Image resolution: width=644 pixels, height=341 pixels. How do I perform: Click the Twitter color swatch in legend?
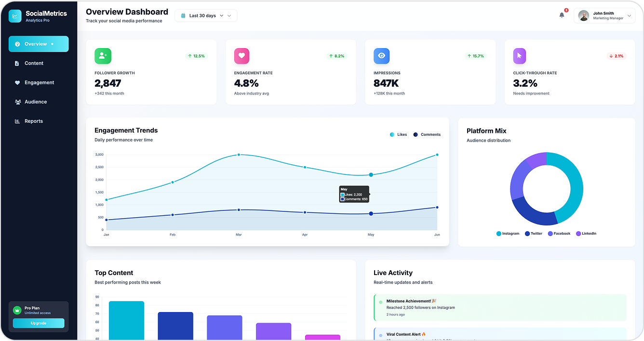pos(527,234)
